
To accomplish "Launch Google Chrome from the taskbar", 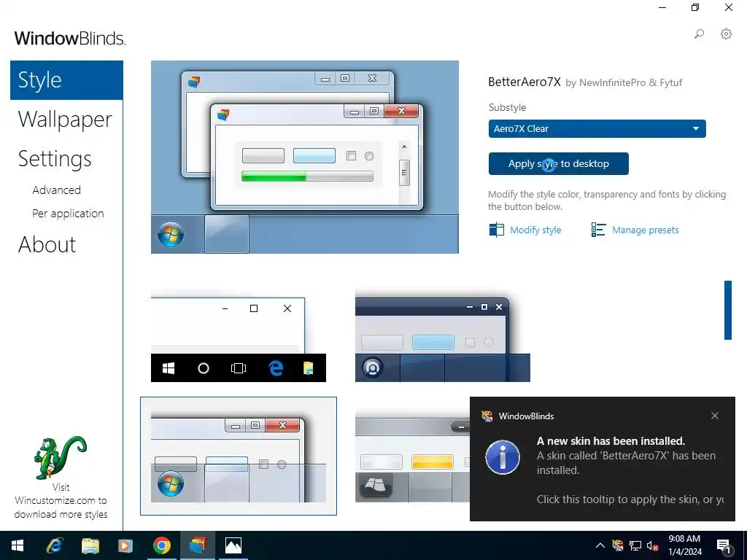I will pyautogui.click(x=162, y=545).
